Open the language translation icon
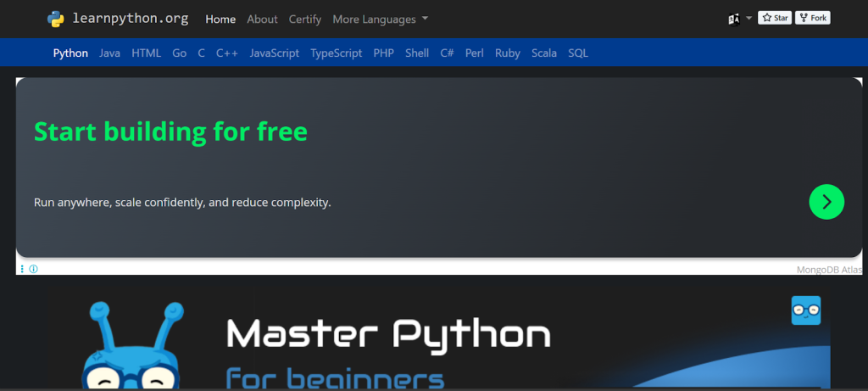Screen dimensions: 868x391 734,19
